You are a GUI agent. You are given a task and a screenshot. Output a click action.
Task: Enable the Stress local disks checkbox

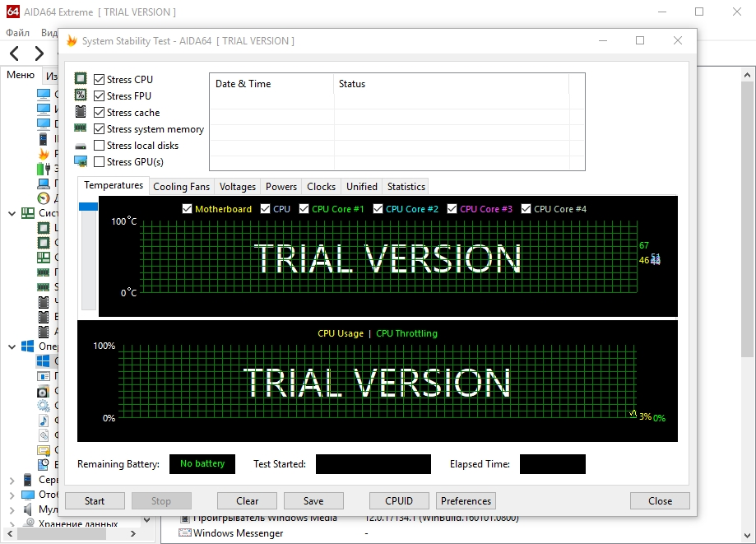tap(100, 146)
